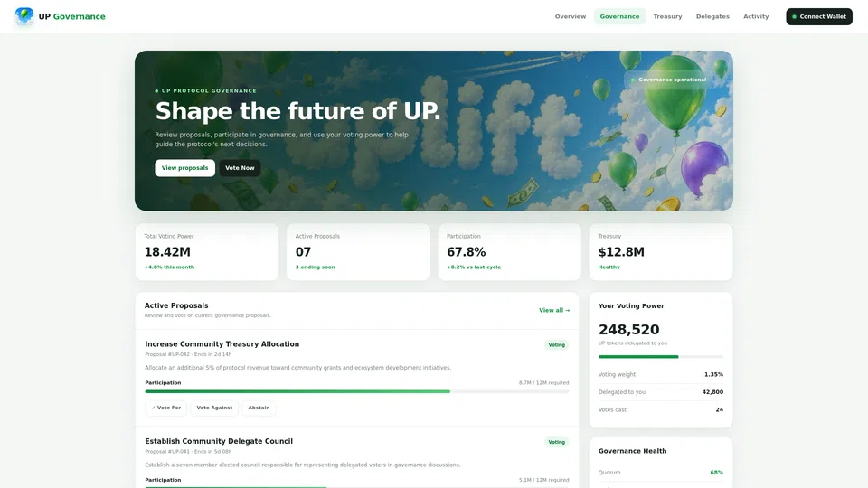Viewport: 868px width, 488px height.
Task: Click the 'Shape the future of UP.' headline
Action: pyautogui.click(x=297, y=111)
